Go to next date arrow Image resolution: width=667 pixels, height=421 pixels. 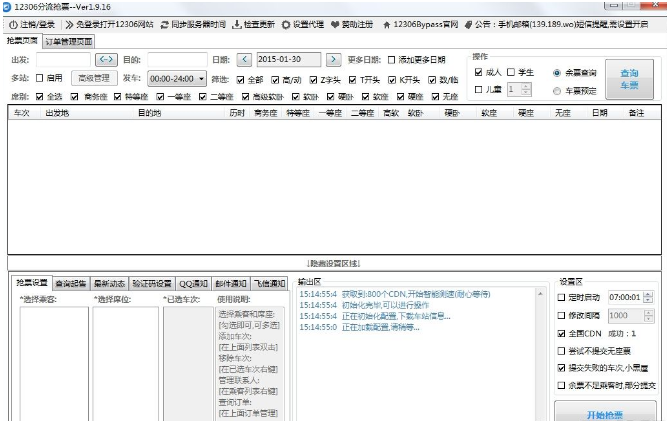click(333, 60)
